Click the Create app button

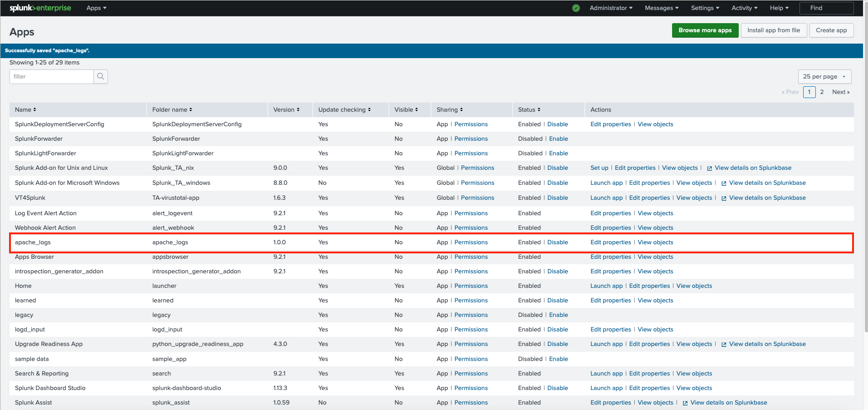point(831,30)
